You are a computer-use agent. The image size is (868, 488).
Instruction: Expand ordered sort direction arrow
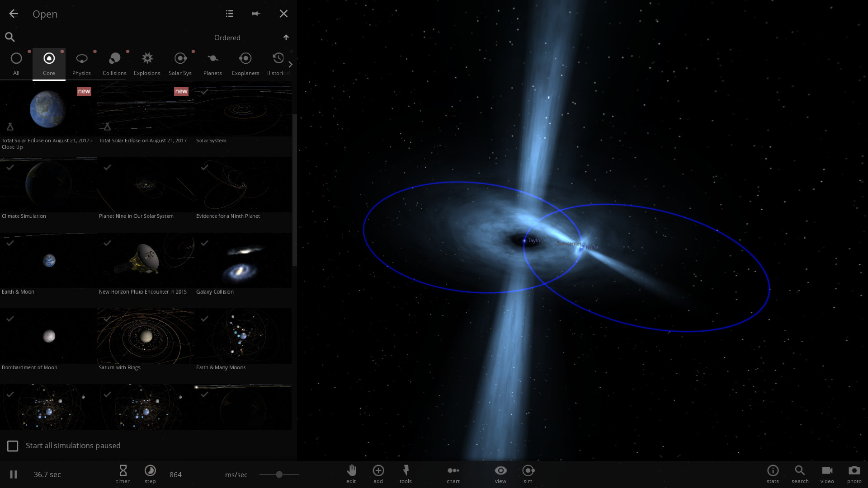286,37
